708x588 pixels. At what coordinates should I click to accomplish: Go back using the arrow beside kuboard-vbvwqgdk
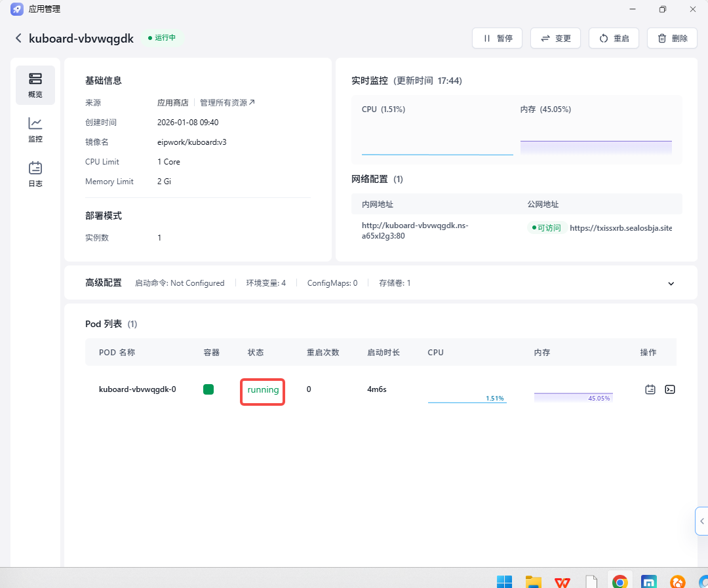point(18,39)
